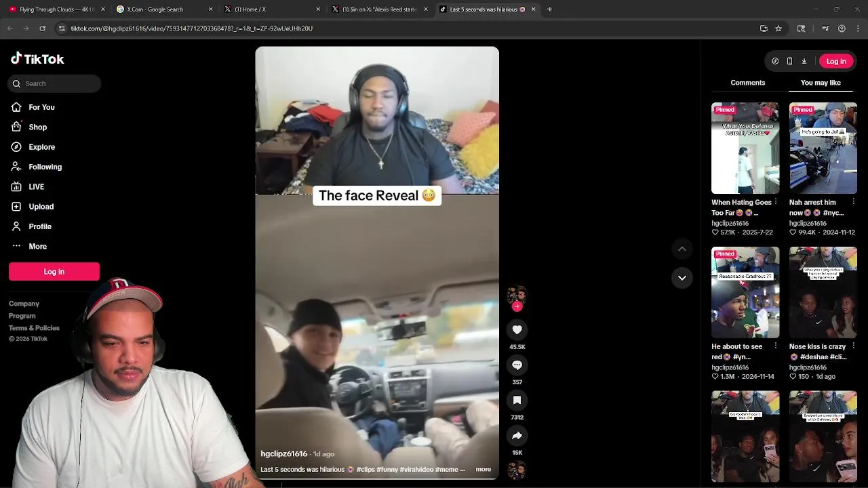Click the Google Lens search icon
This screenshot has width=868, height=488.
click(x=802, y=28)
